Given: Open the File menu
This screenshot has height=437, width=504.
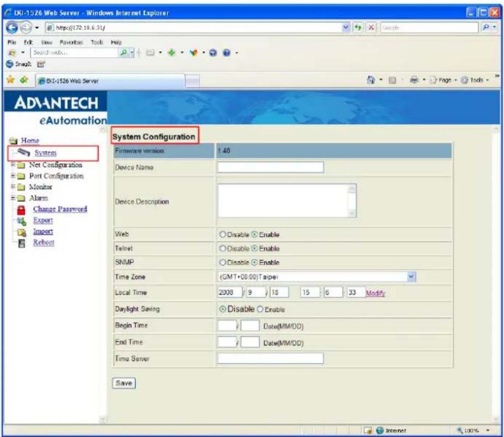Looking at the screenshot, I should click(12, 42).
